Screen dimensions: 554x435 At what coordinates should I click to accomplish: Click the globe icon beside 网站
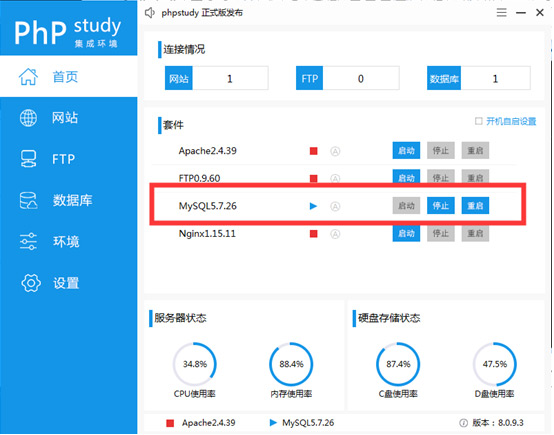(x=28, y=118)
